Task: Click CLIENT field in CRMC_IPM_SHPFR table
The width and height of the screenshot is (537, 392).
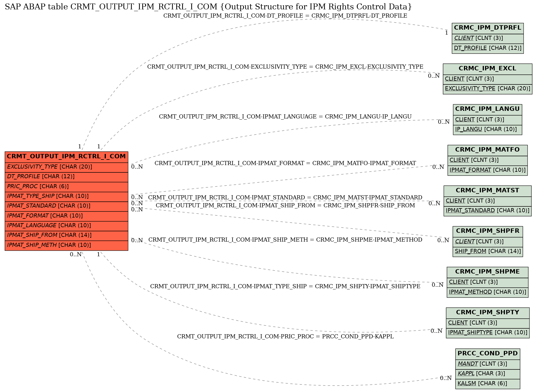Action: click(x=487, y=242)
